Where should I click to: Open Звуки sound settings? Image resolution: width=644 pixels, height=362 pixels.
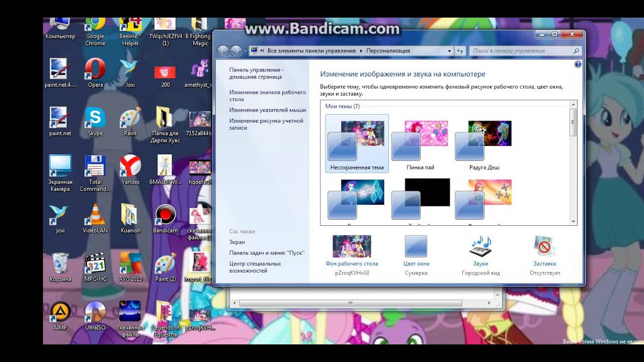coord(480,255)
